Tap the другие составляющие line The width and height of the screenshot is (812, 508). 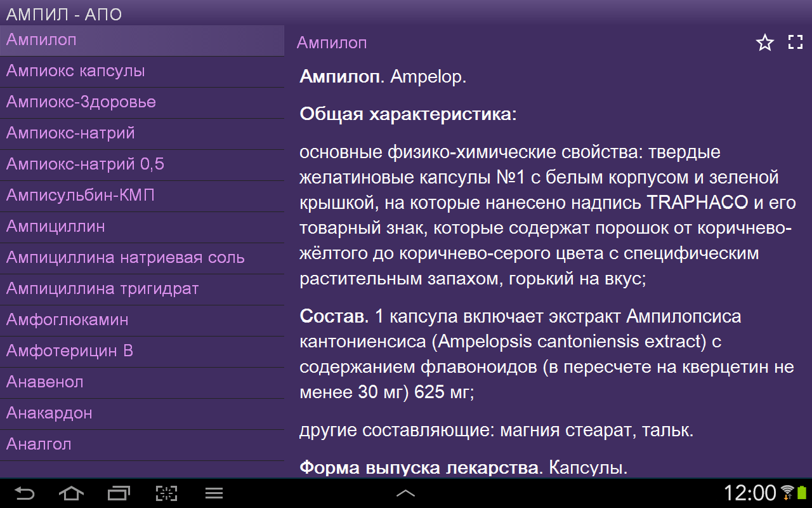[497, 431]
